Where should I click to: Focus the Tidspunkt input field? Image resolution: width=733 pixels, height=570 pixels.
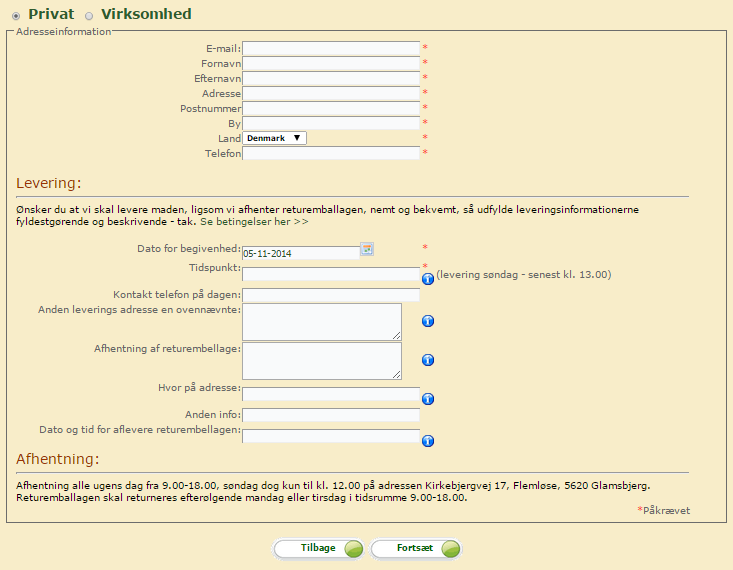[x=331, y=274]
